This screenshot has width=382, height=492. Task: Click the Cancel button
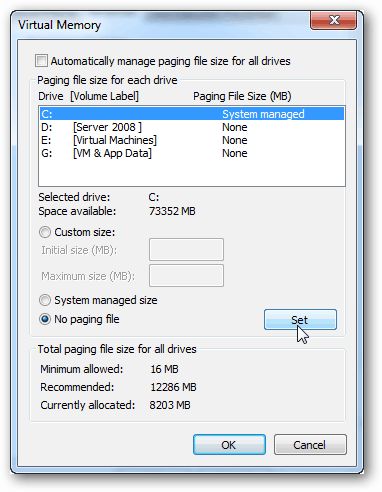310,445
